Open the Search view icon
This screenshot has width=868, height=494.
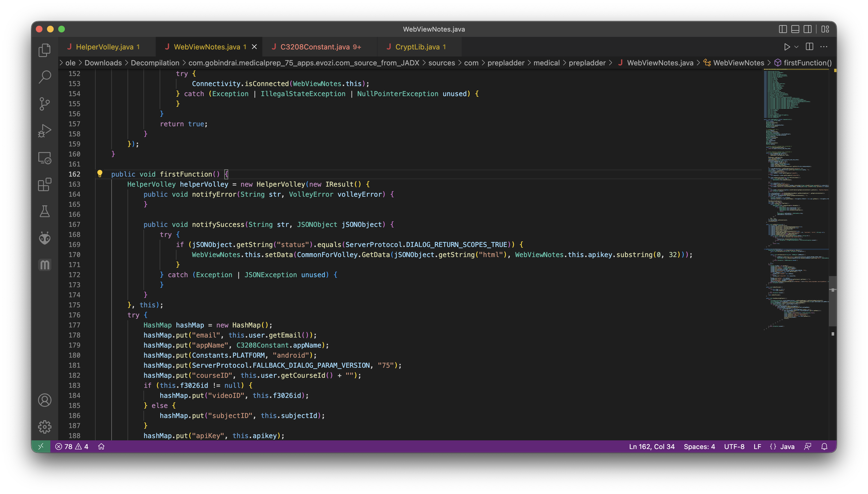[44, 77]
